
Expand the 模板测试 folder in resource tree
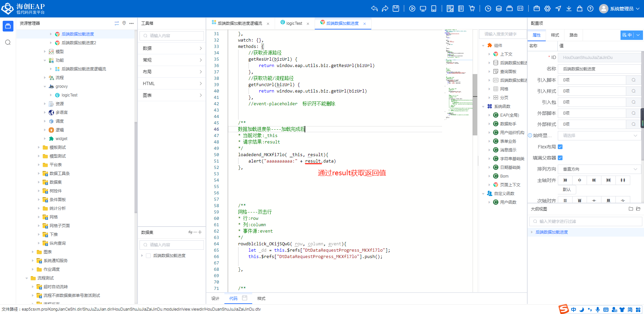(x=39, y=147)
